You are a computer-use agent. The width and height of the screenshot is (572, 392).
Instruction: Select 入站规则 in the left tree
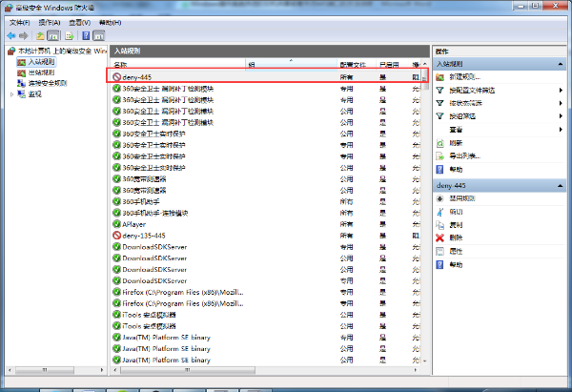(x=41, y=62)
